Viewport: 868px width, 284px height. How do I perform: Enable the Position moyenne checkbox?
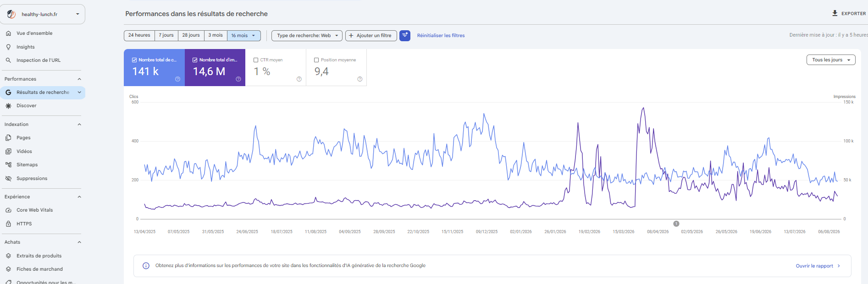(316, 60)
